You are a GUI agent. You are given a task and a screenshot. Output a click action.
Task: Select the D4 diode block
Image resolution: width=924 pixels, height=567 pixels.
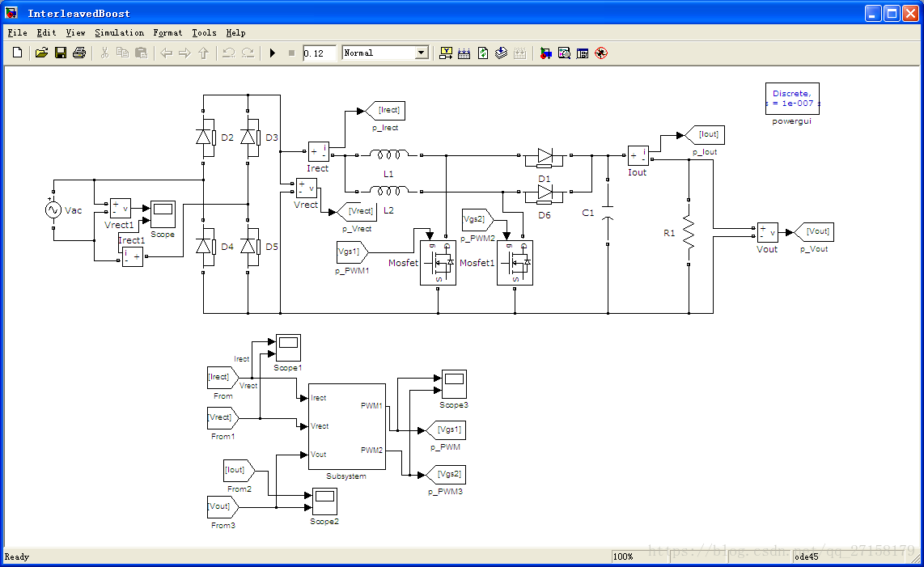coord(205,246)
